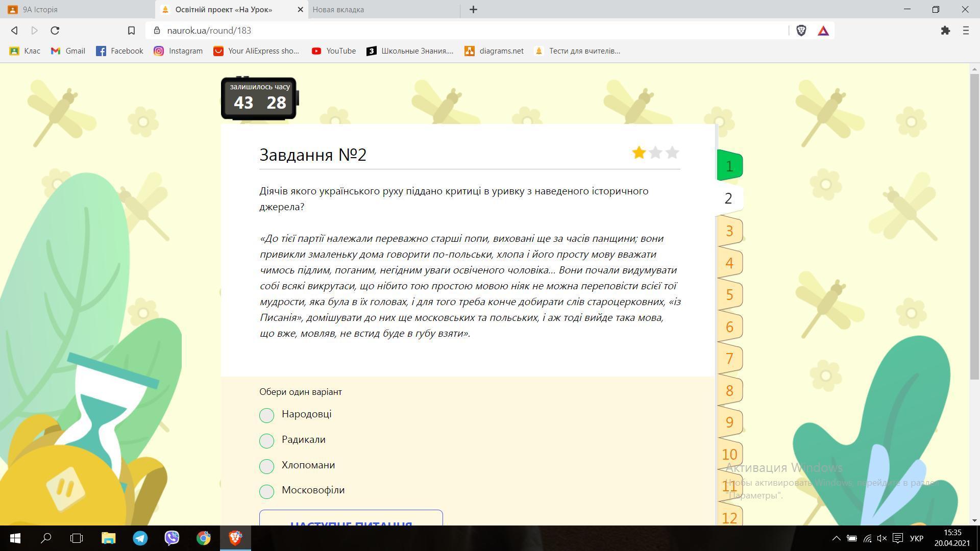Screen dimensions: 980x551
Task: Jump to question 11 side tab
Action: coord(729,486)
